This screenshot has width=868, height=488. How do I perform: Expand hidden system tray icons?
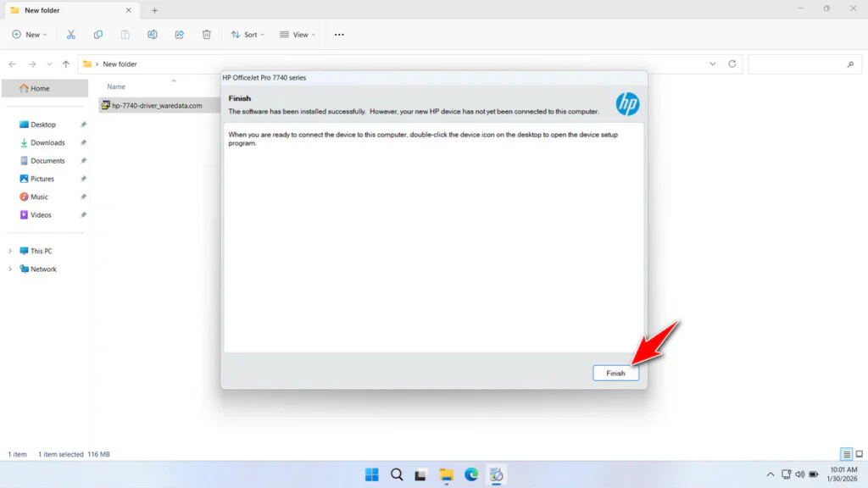770,474
